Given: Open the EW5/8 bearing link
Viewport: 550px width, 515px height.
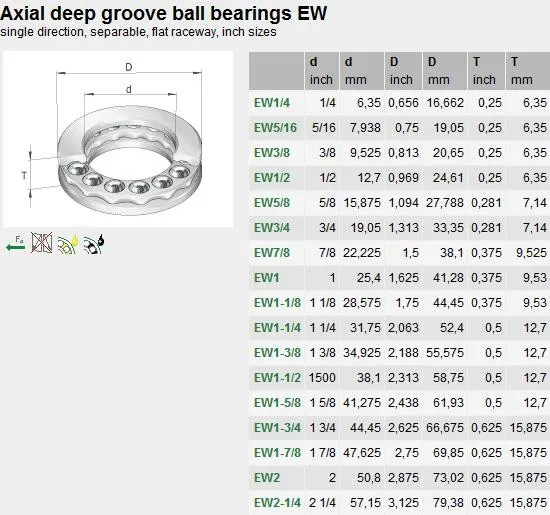Looking at the screenshot, I should click(272, 203).
